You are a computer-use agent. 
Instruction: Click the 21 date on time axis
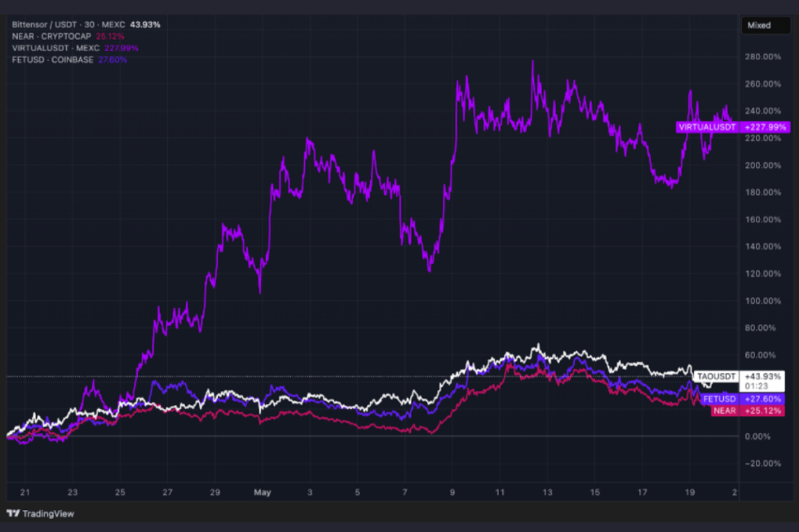(25, 492)
